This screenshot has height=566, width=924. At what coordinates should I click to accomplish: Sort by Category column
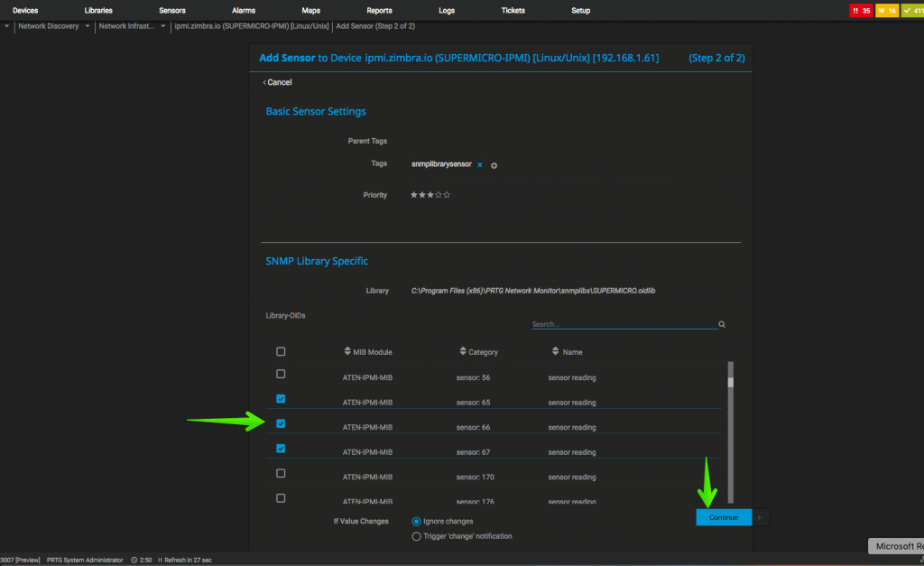click(x=478, y=352)
